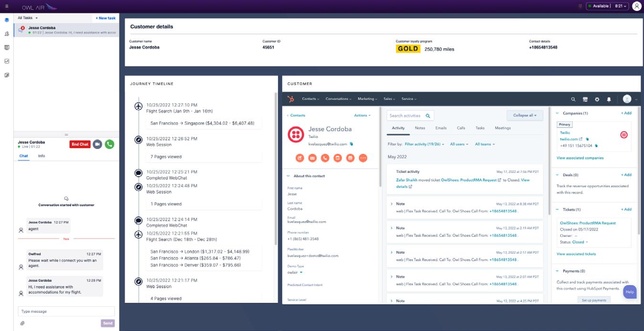Click + Add next to Deals
This screenshot has height=331, width=644.
click(x=626, y=175)
